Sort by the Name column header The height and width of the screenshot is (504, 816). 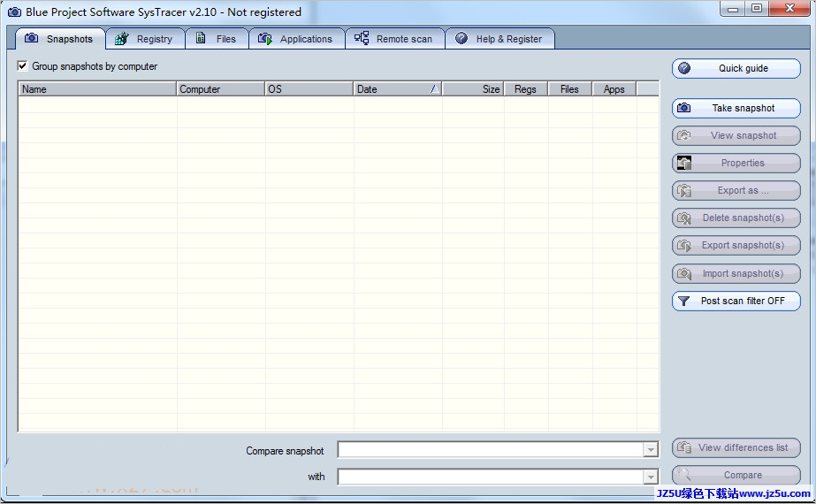click(97, 89)
